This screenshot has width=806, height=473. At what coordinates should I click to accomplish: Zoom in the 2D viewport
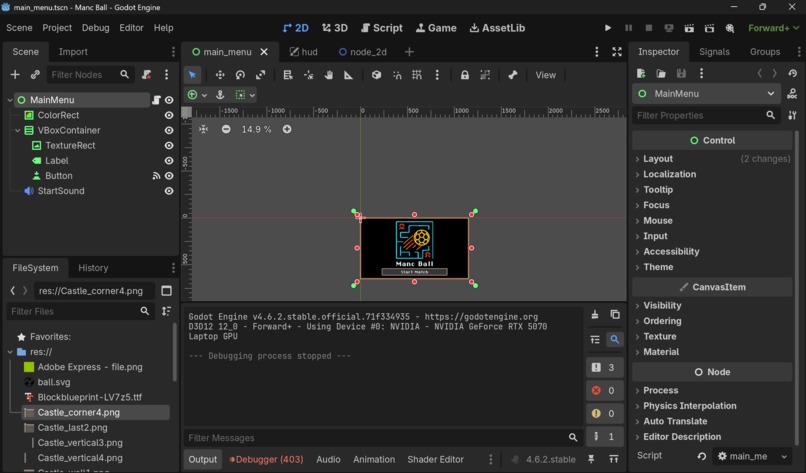point(287,129)
